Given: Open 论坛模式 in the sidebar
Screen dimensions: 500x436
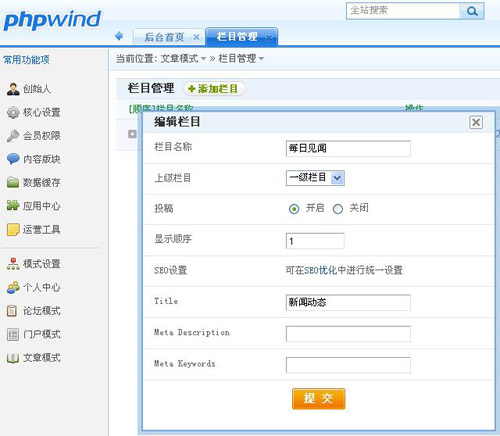Looking at the screenshot, I should [41, 311].
